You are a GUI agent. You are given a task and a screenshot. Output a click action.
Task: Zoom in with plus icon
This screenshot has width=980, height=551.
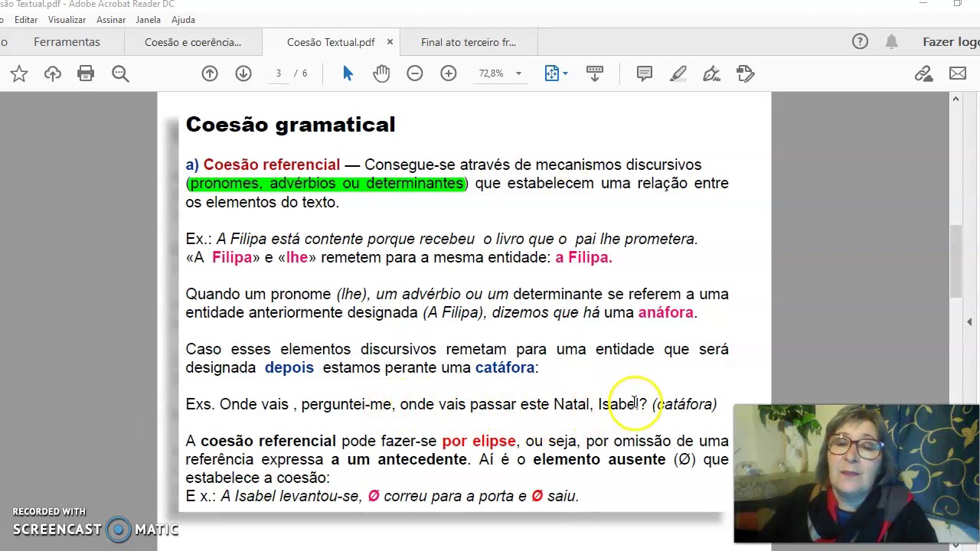tap(449, 73)
